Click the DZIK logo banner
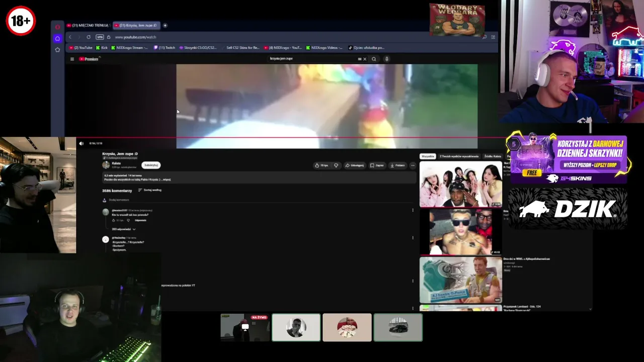 coord(568,209)
